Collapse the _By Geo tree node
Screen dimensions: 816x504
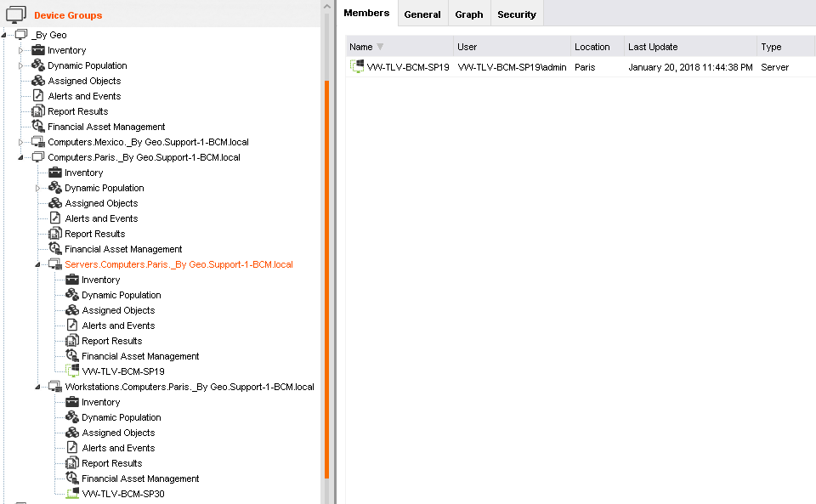click(x=4, y=36)
